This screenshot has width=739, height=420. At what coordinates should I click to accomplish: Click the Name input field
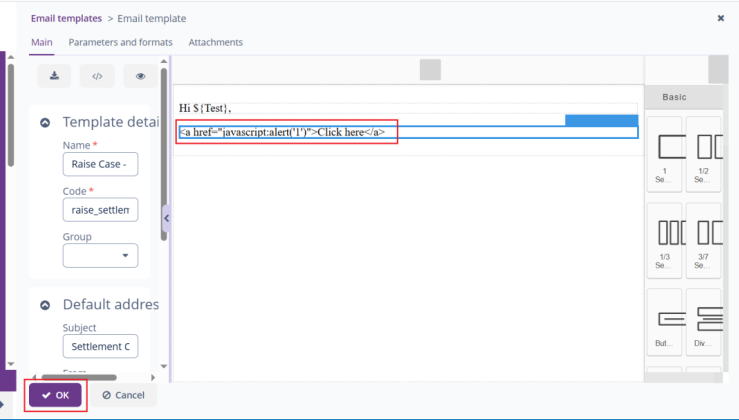click(100, 165)
